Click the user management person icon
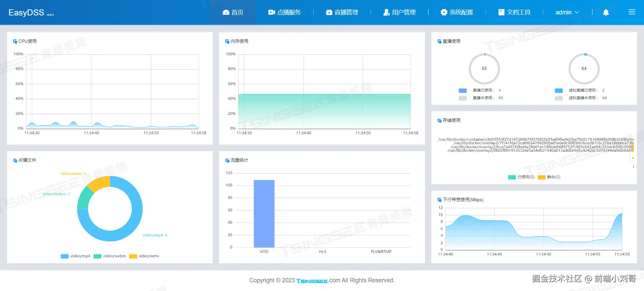The height and width of the screenshot is (291, 644). [x=386, y=12]
